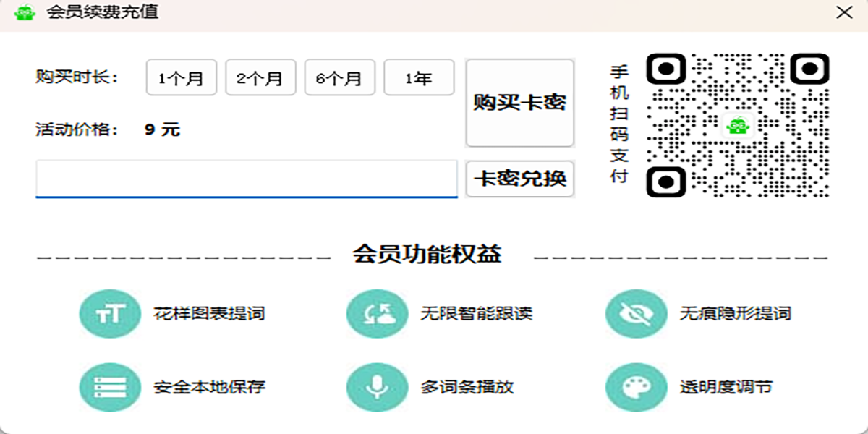The height and width of the screenshot is (434, 868).
Task: Click the 活动价格 9元 price text
Action: coord(106,130)
